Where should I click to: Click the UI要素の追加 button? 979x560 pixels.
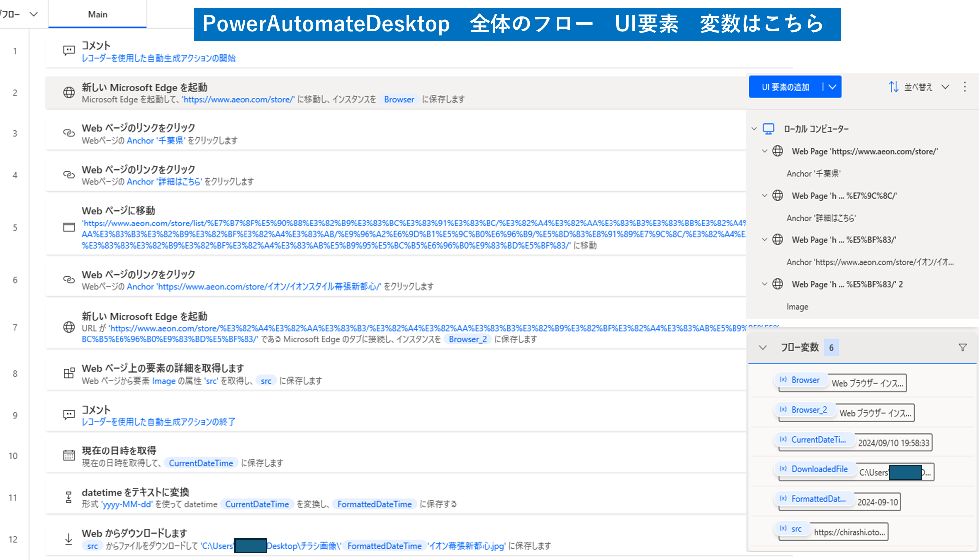click(x=785, y=87)
